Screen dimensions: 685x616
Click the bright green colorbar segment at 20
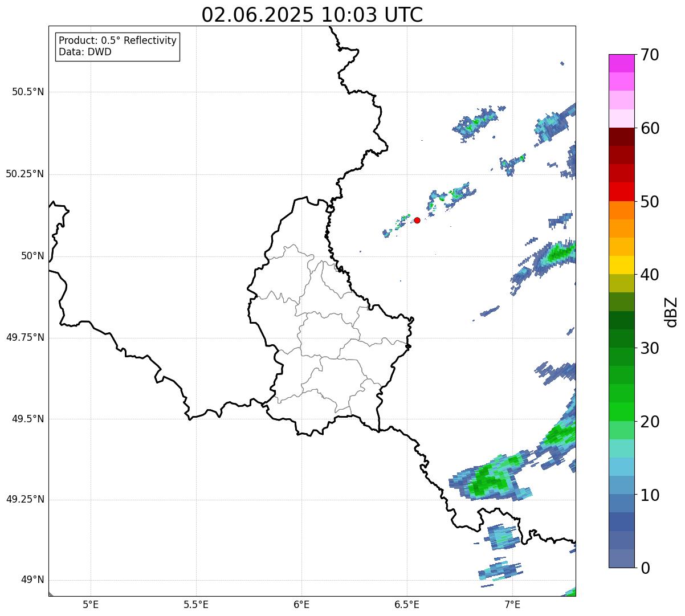tap(622, 412)
